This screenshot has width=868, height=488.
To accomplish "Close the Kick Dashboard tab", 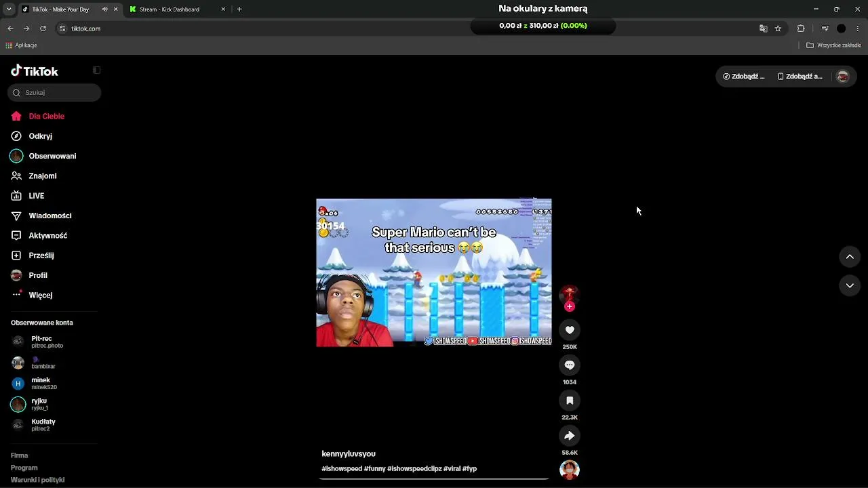I will coord(223,9).
